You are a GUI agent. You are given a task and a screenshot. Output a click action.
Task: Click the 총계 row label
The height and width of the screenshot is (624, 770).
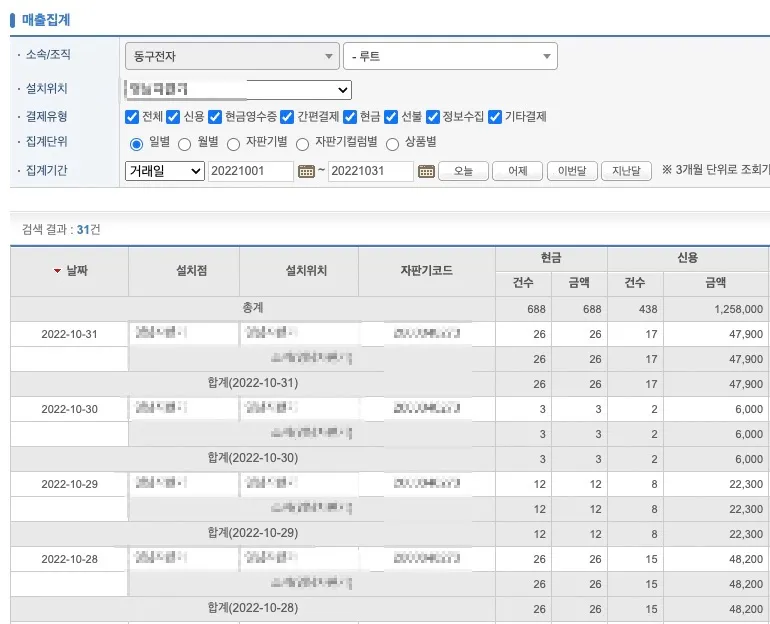pyautogui.click(x=253, y=308)
